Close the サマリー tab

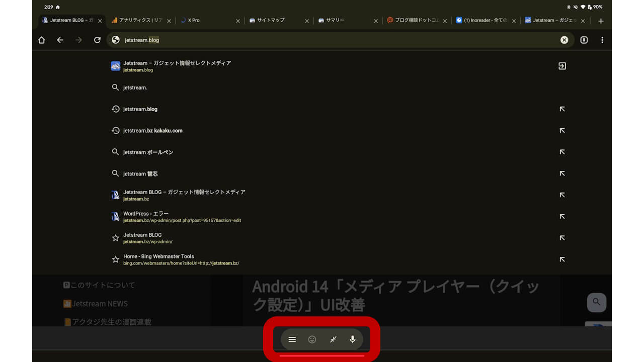[376, 21]
